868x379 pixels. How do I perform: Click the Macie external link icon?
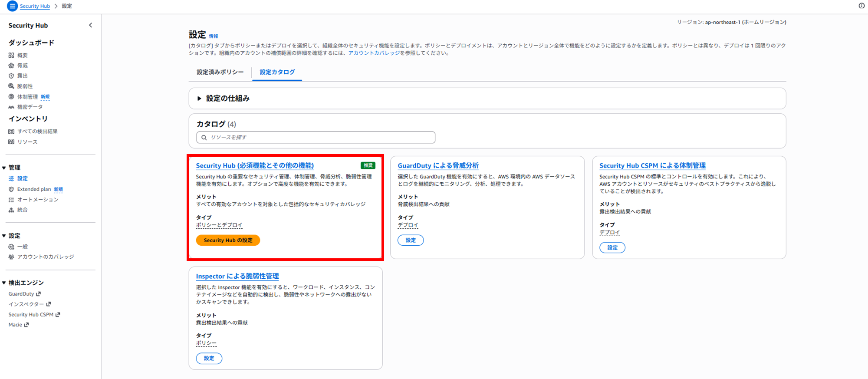26,325
